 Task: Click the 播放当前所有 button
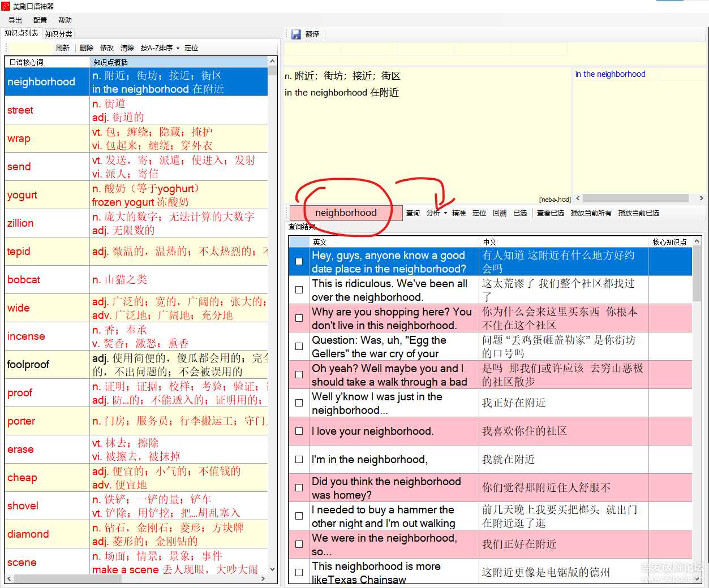coord(591,213)
